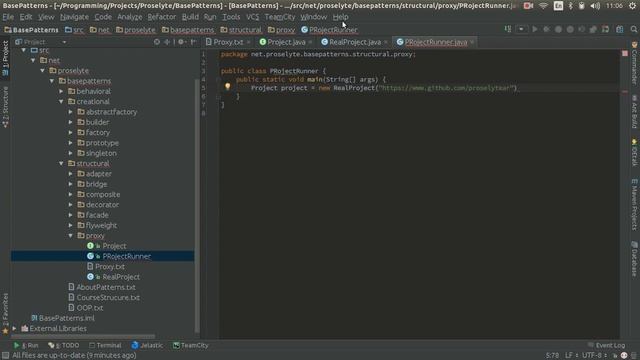Viewport: 640px width, 360px height.
Task: Collapse the proxy folder
Action: click(x=71, y=236)
